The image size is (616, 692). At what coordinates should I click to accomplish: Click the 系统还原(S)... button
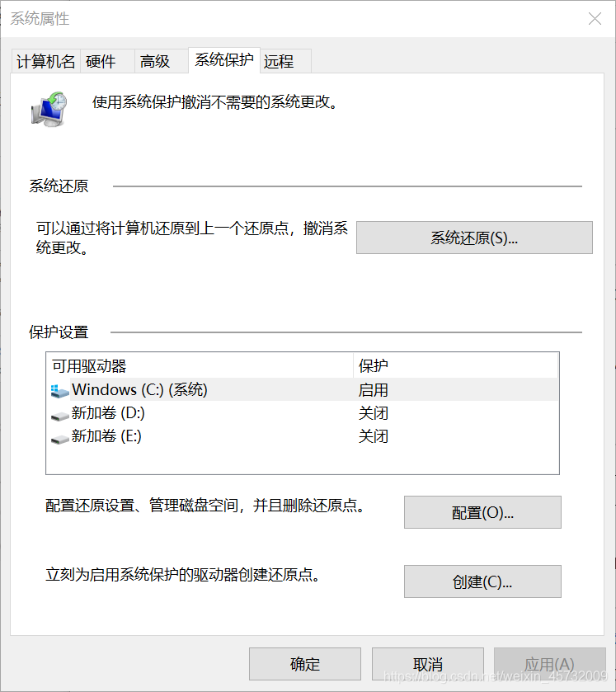(474, 238)
